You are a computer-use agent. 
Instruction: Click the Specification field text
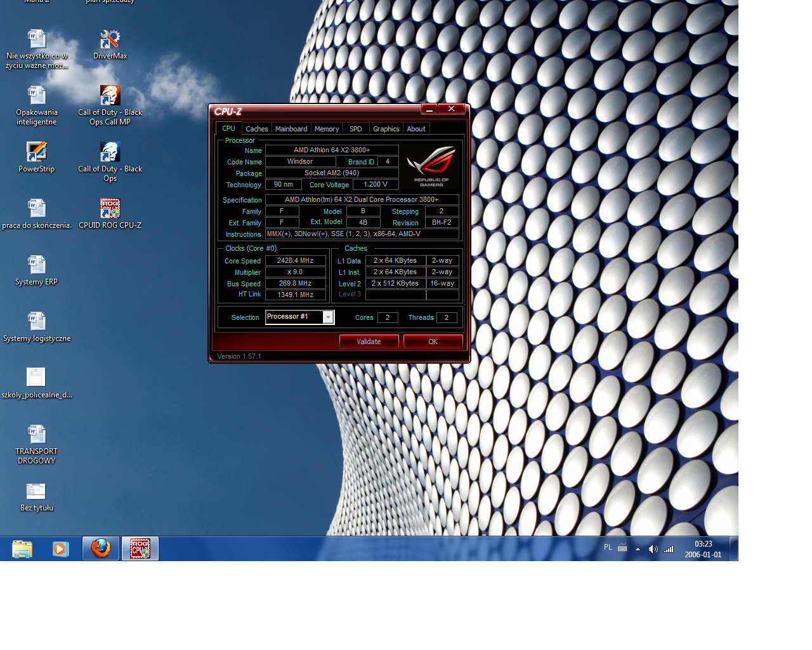[362, 199]
